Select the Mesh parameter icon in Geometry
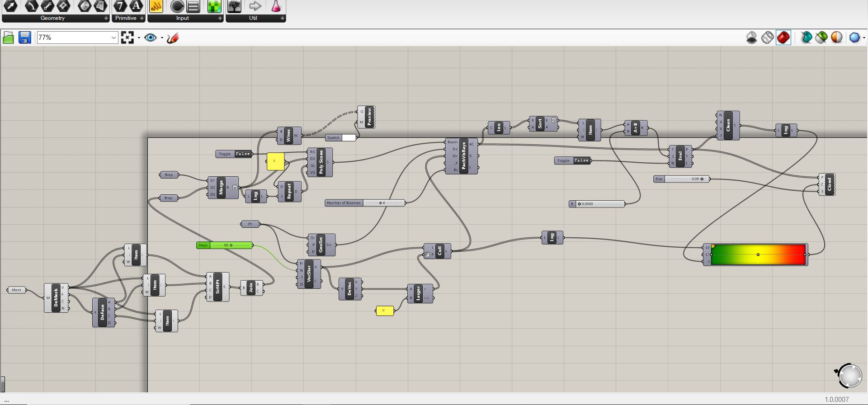 click(x=101, y=6)
